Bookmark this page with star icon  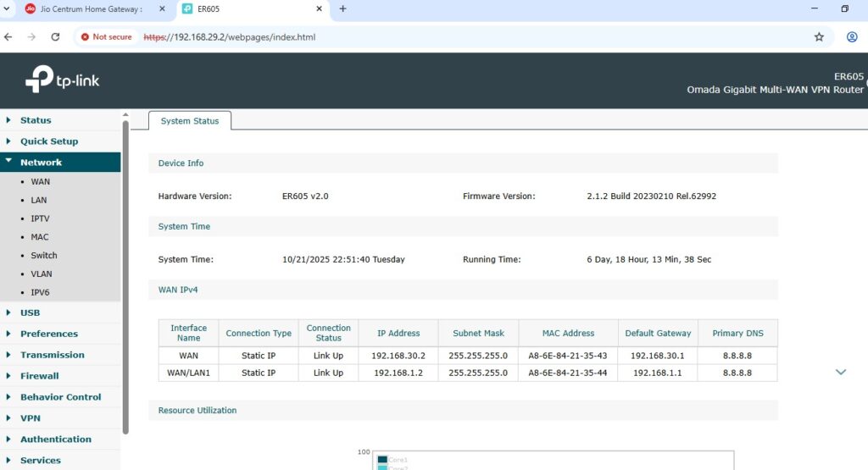point(819,37)
